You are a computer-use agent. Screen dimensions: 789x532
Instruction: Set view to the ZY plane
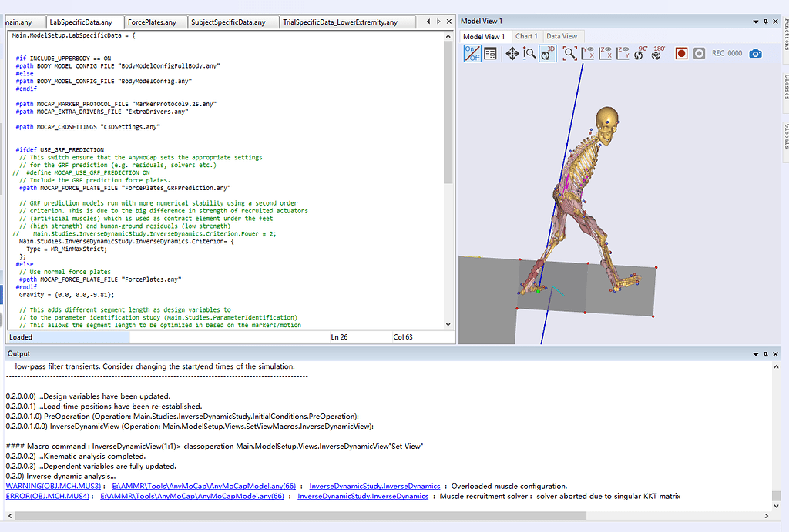pyautogui.click(x=623, y=53)
